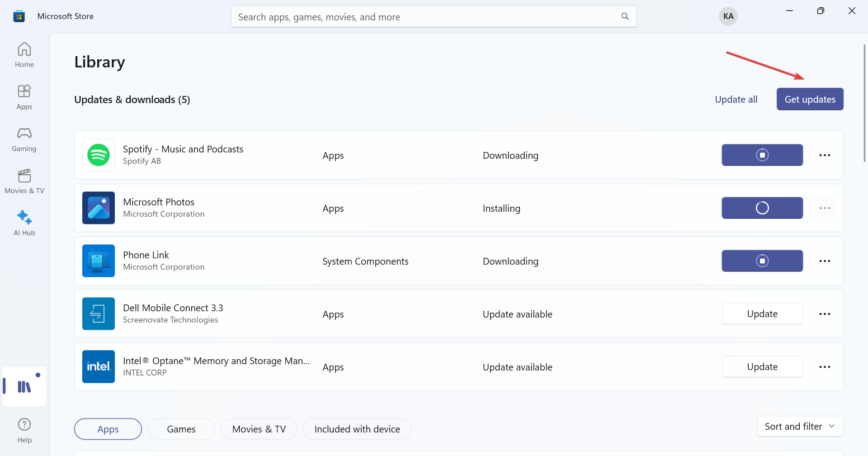Click the Microsoft Store logo icon

[19, 16]
